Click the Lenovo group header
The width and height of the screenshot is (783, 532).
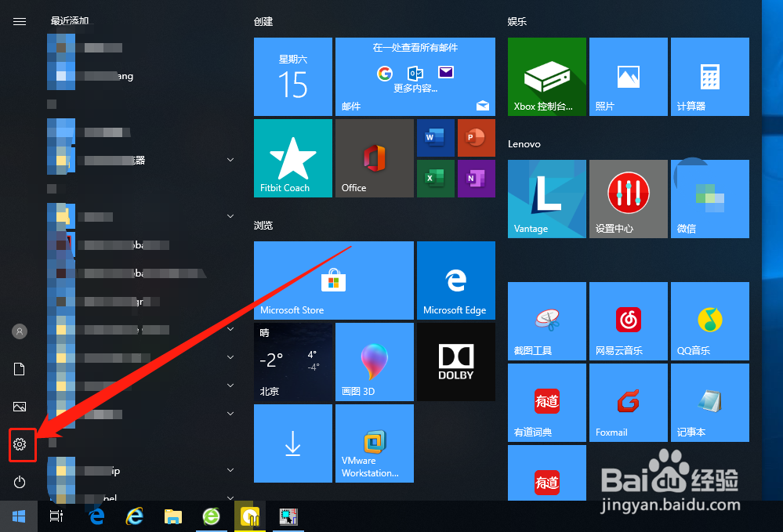[x=524, y=143]
